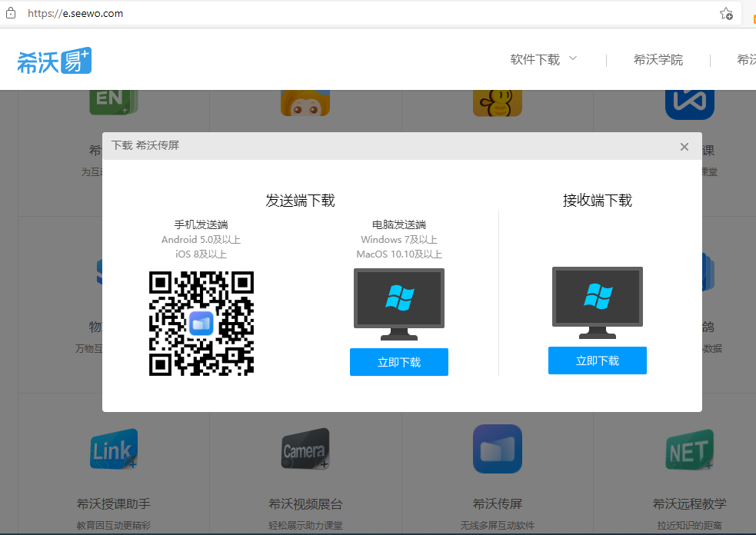Close the 下载 希沃传屏 dialog

[x=684, y=147]
